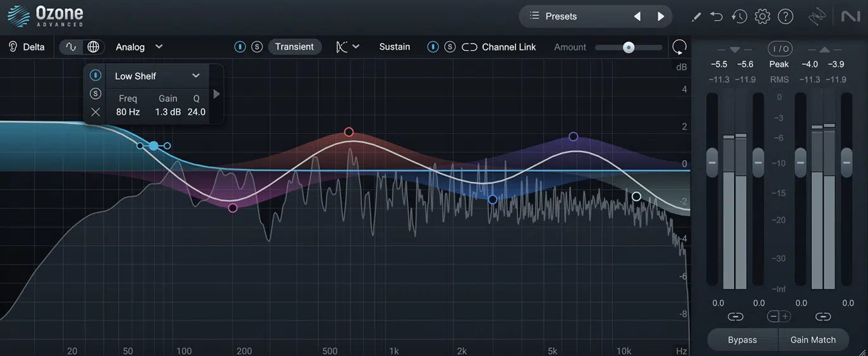Image resolution: width=868 pixels, height=356 pixels.
Task: Select the light blue low shelf node
Action: 154,146
